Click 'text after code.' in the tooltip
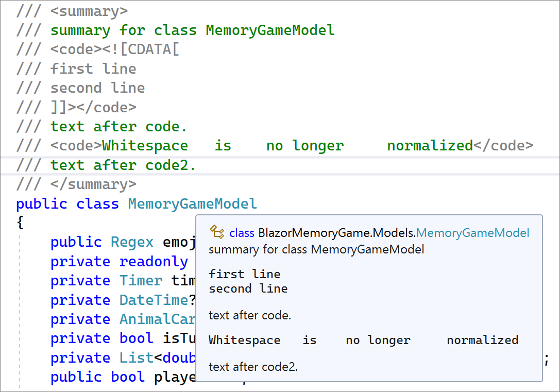Image resolution: width=560 pixels, height=392 pixels. point(250,315)
